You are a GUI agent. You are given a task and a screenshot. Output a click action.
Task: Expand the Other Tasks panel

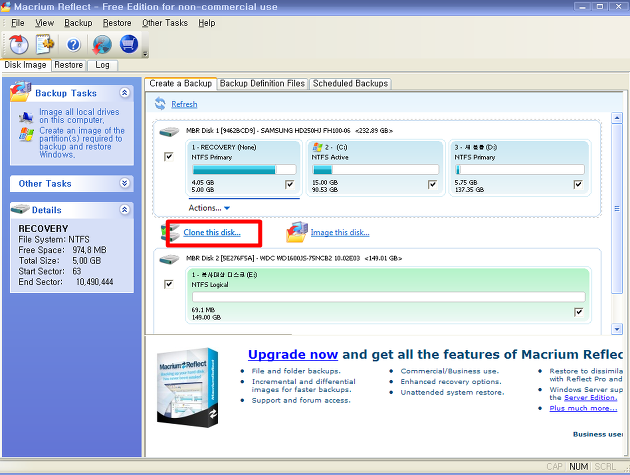125,183
